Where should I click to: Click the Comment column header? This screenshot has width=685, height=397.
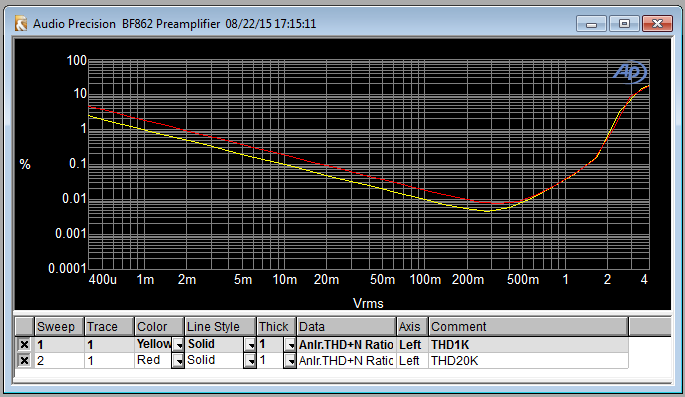point(528,327)
